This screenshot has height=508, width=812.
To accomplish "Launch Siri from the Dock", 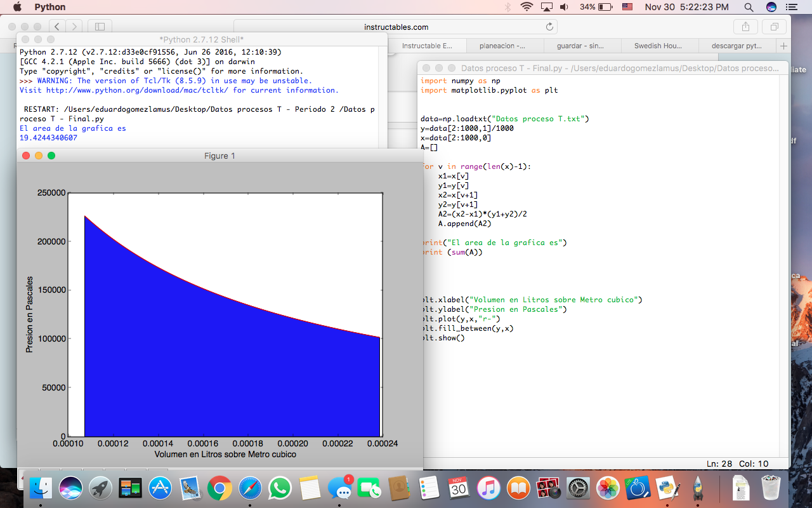I will (70, 488).
